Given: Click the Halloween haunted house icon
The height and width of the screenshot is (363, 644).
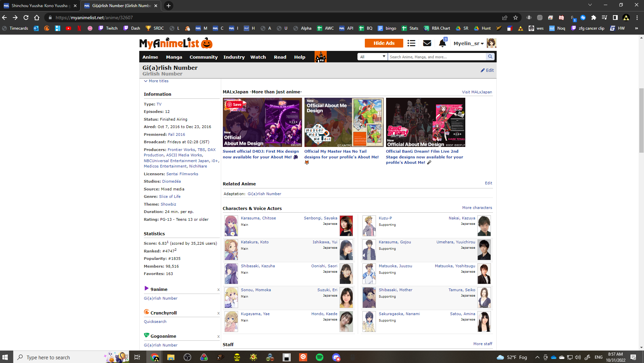Looking at the screenshot, I should tap(320, 57).
